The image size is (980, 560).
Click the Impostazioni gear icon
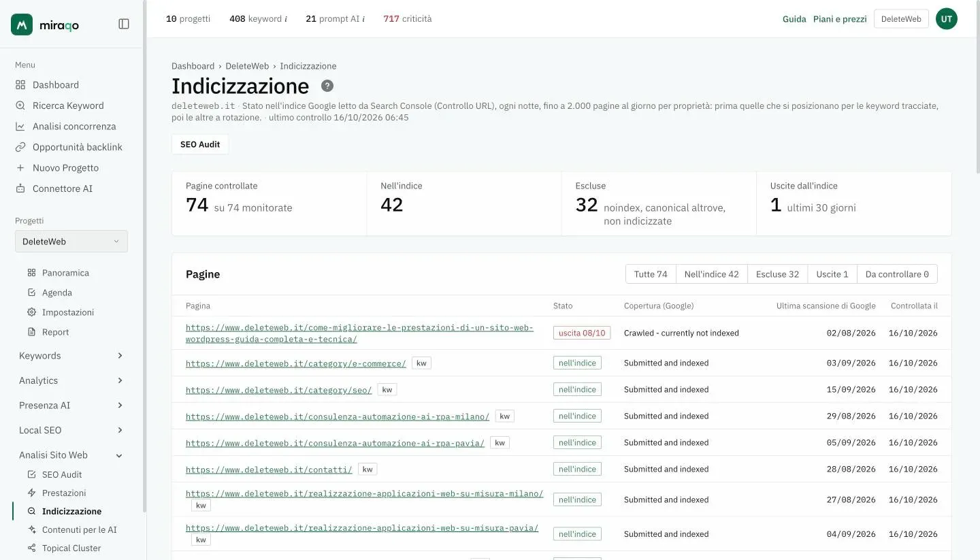(31, 312)
